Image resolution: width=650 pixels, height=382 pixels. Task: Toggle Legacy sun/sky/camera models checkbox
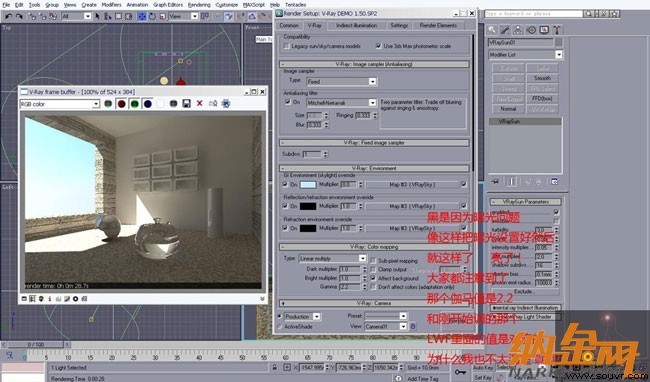tap(286, 46)
